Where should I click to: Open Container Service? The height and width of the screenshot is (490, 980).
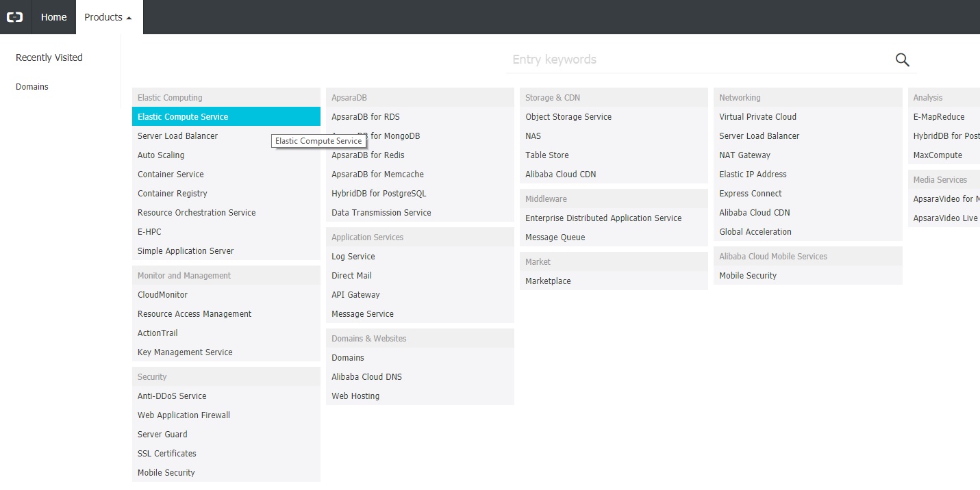click(x=226, y=174)
